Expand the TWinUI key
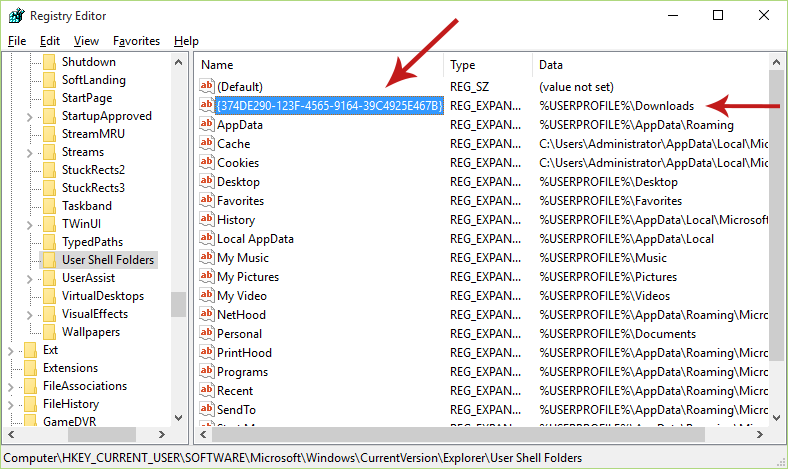 pyautogui.click(x=29, y=225)
